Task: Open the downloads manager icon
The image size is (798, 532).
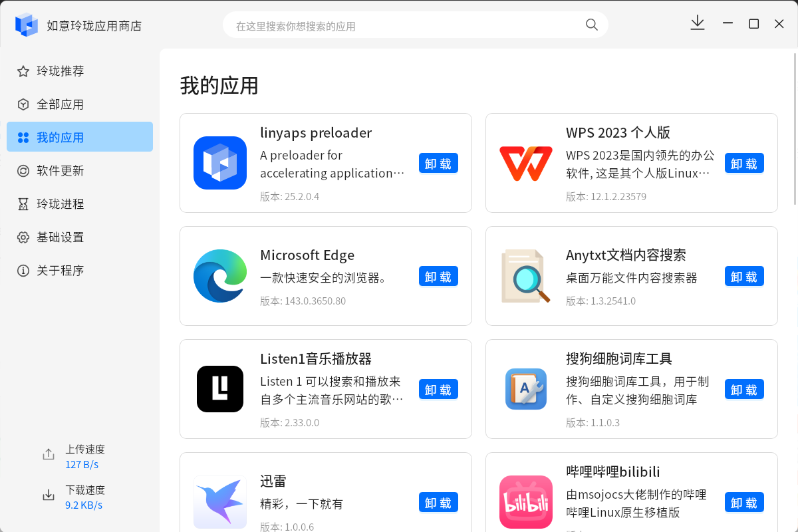Action: pos(698,23)
